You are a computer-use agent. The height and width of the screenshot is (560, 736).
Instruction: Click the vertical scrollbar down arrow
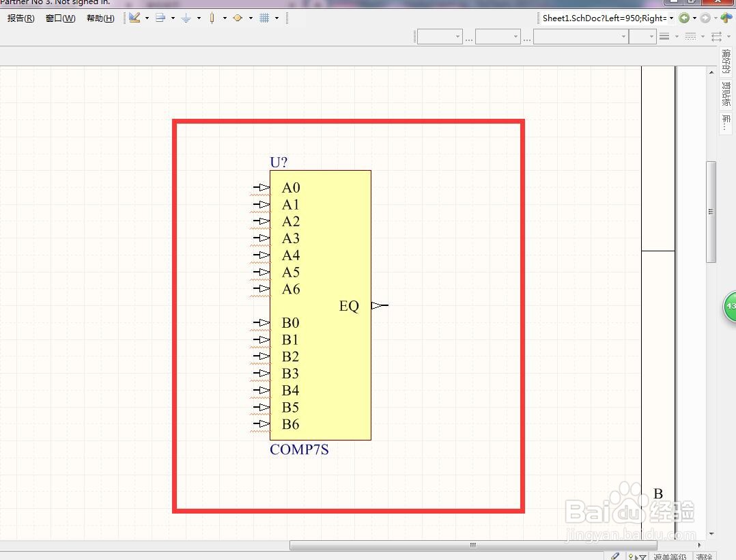click(x=711, y=534)
